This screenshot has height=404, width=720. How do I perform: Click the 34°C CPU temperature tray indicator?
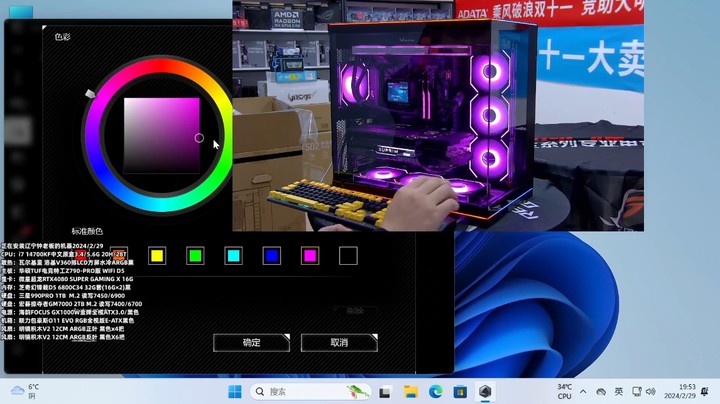click(564, 392)
